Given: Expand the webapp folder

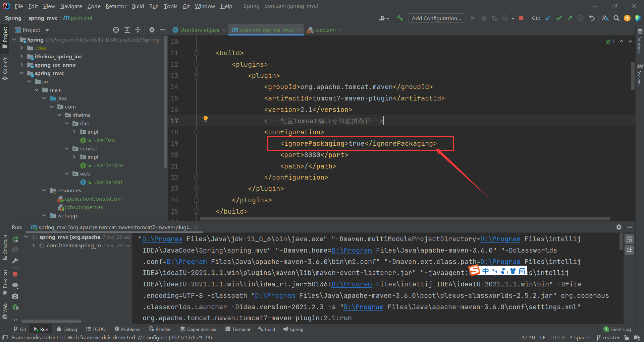Looking at the screenshot, I should click(x=44, y=215).
